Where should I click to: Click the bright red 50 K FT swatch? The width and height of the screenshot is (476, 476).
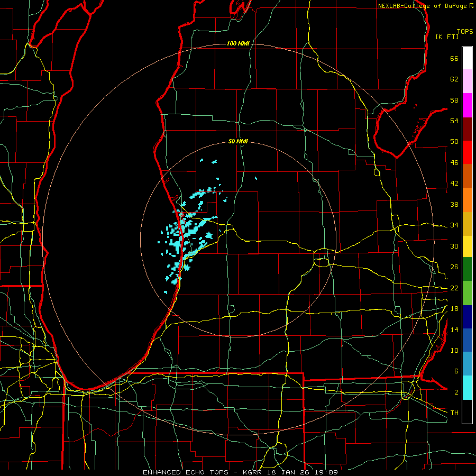click(x=467, y=152)
